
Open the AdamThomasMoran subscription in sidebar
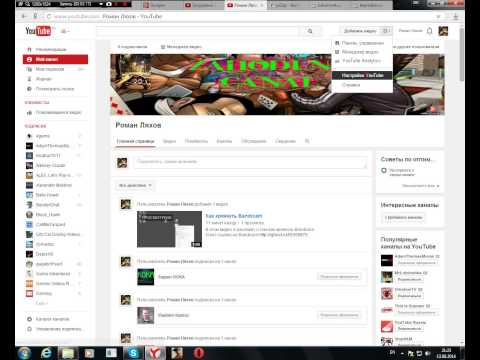52,146
